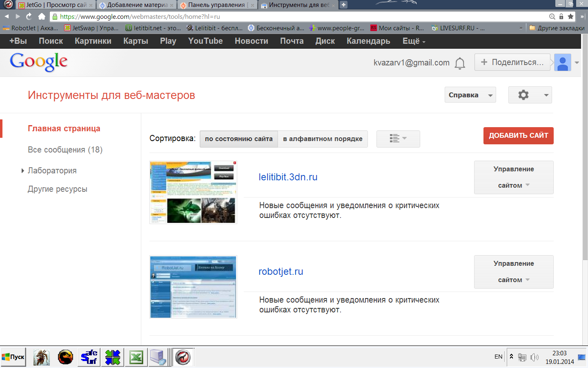The height and width of the screenshot is (368, 588).
Task: Click the 'ДОБАВИТЬ САЙТ' button
Action: [x=519, y=136]
